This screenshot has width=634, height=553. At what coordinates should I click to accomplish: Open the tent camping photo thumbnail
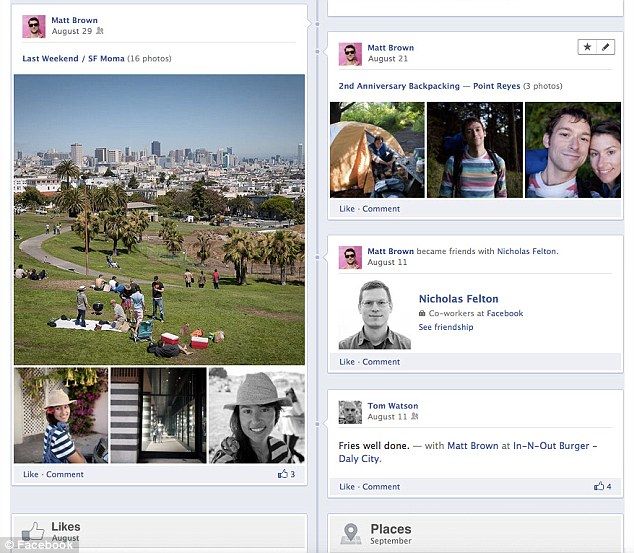point(377,150)
